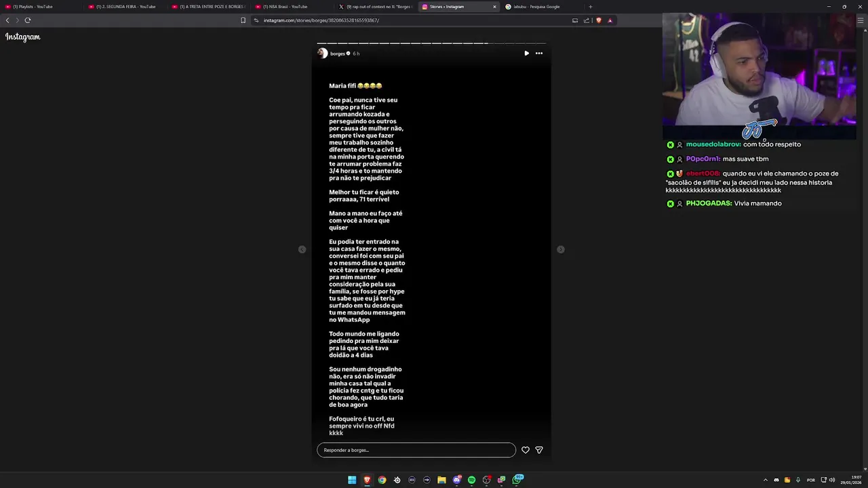Click the Discord tray icon
This screenshot has width=868, height=488.
776,480
